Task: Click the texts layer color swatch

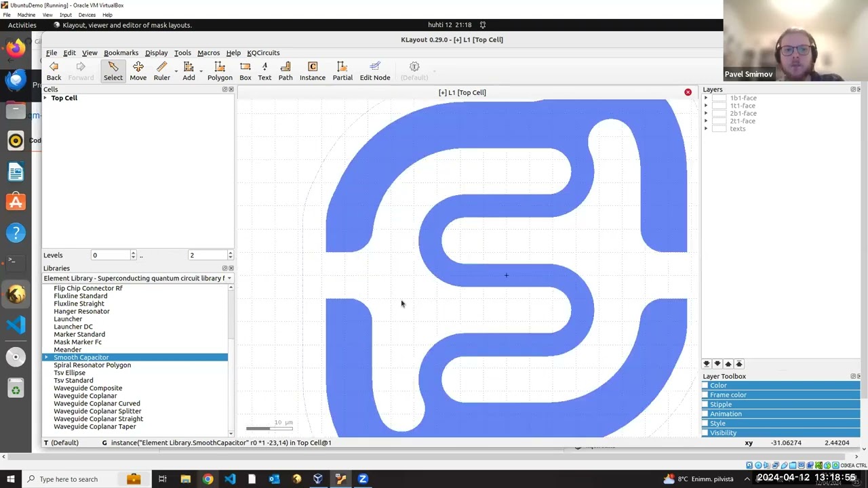Action: 719,129
